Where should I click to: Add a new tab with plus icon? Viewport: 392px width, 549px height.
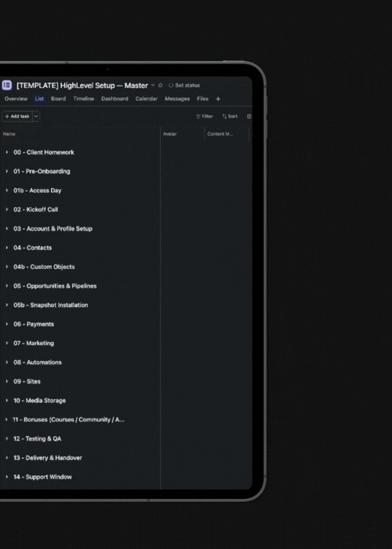click(218, 99)
